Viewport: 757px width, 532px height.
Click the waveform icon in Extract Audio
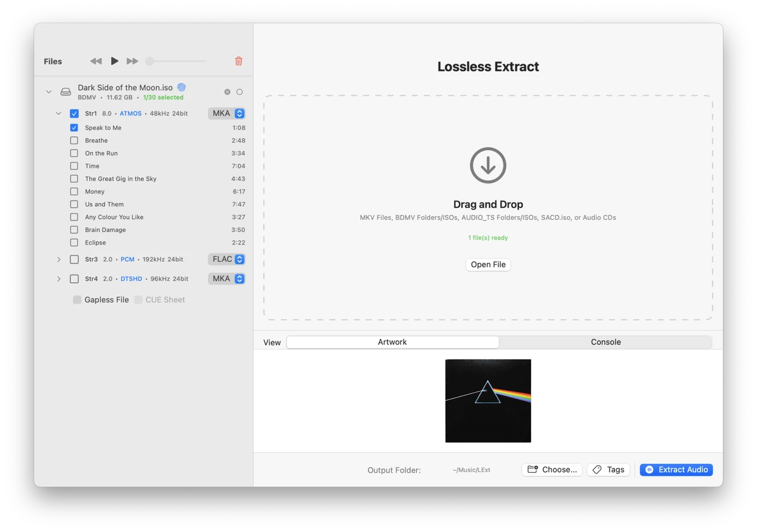(x=649, y=470)
